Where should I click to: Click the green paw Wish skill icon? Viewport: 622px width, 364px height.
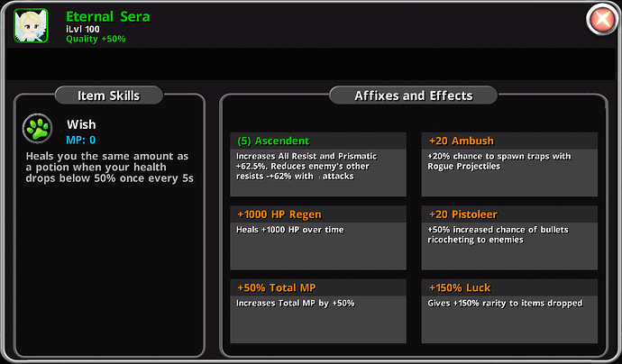(x=37, y=129)
